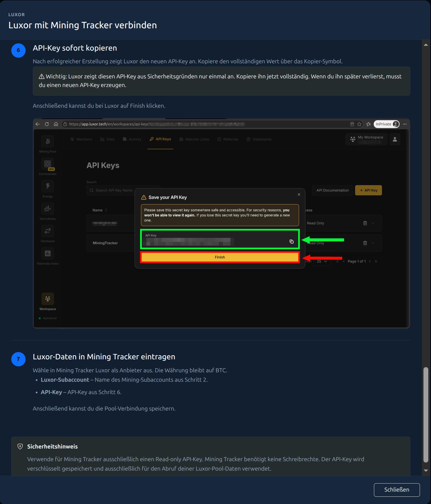Delete the MiningTracker API key via trash icon

click(365, 243)
